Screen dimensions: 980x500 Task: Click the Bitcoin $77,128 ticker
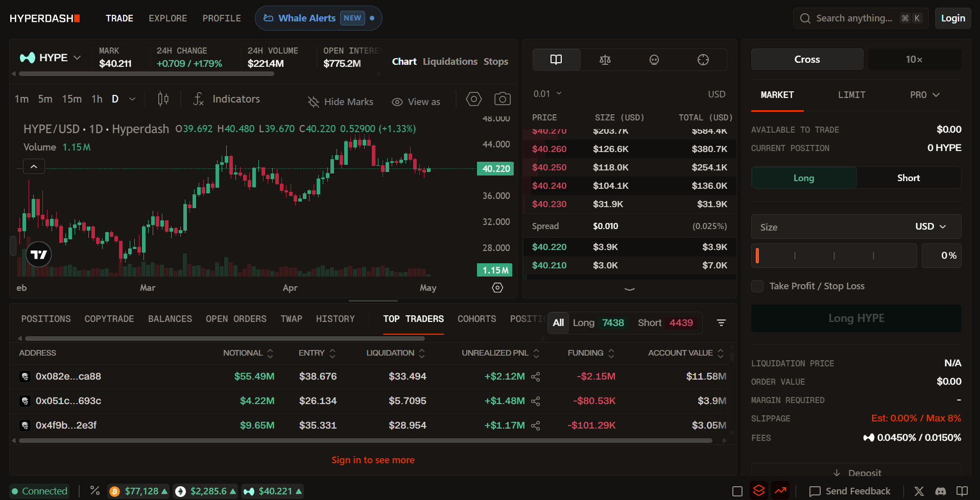[x=138, y=491]
